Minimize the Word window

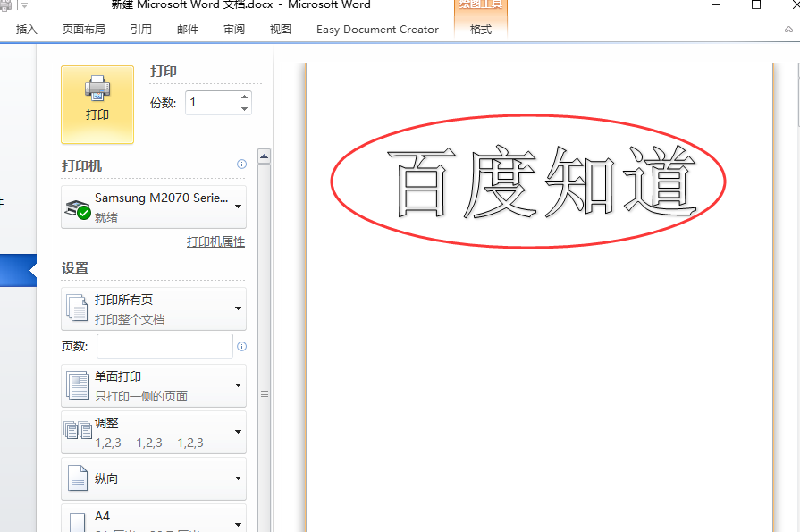716,5
